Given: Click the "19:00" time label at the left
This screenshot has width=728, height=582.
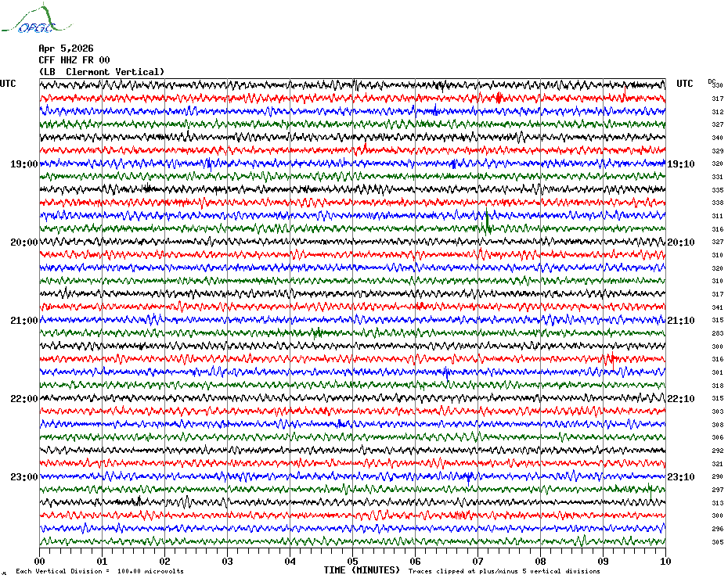Looking at the screenshot, I should coord(23,164).
